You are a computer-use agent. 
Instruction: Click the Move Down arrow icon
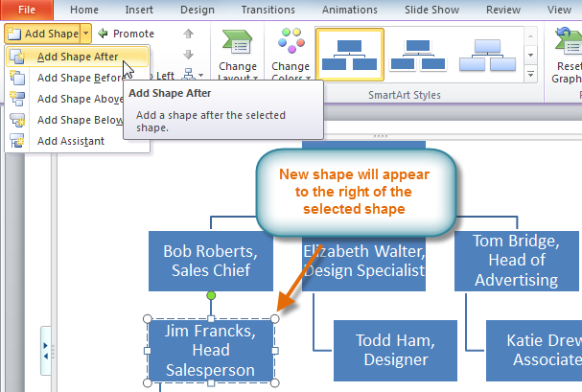tap(188, 55)
